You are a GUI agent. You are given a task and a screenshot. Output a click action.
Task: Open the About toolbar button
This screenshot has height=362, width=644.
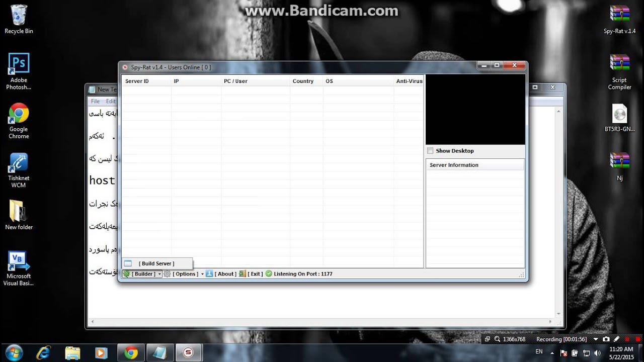(x=221, y=274)
